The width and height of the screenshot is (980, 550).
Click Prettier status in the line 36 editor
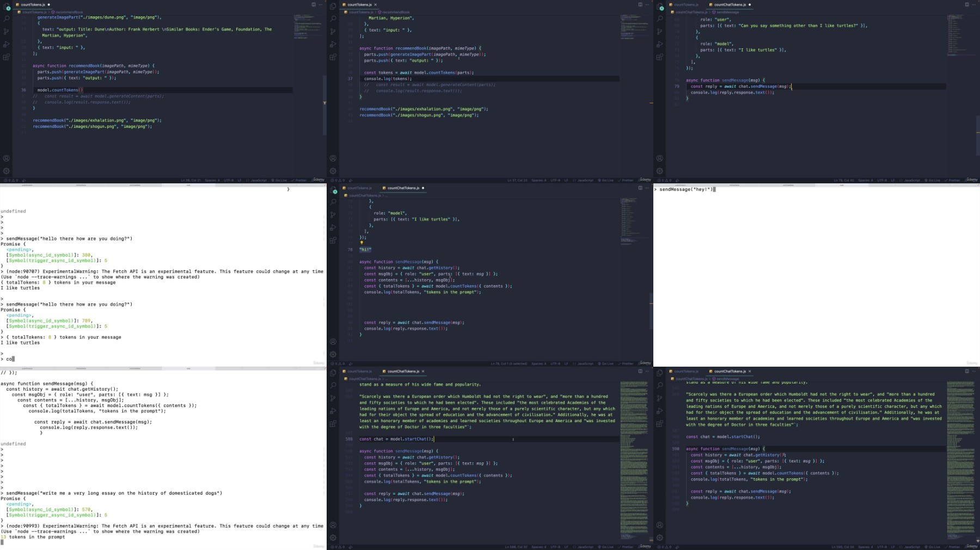coord(299,180)
